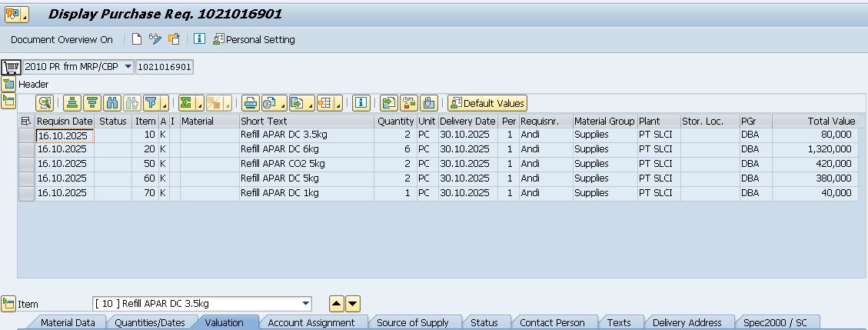Click the requisition number field 1021016901
This screenshot has width=868, height=330.
point(164,67)
